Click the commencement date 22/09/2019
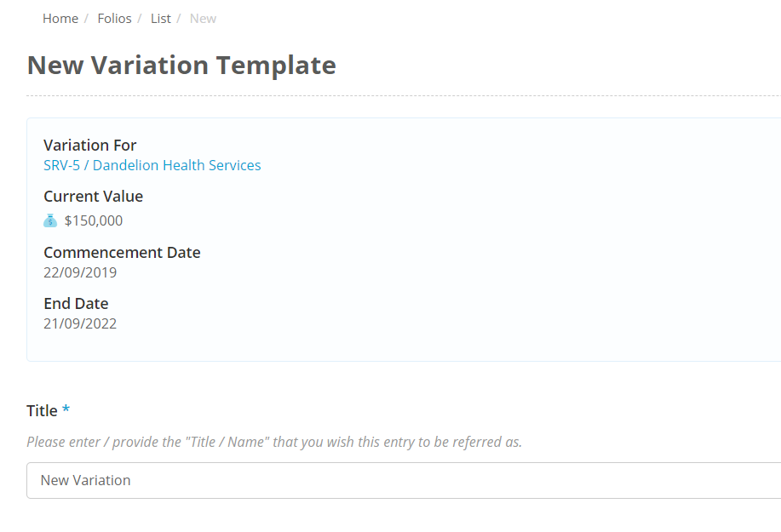Image resolution: width=781 pixels, height=532 pixels. tap(80, 272)
